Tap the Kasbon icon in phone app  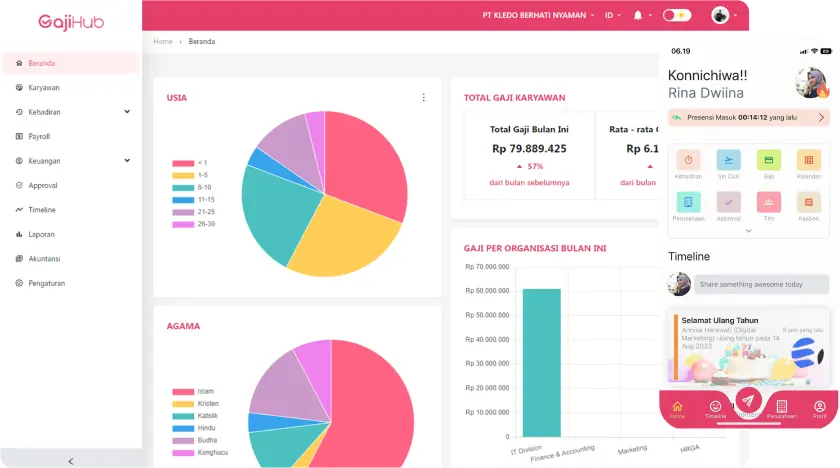809,202
